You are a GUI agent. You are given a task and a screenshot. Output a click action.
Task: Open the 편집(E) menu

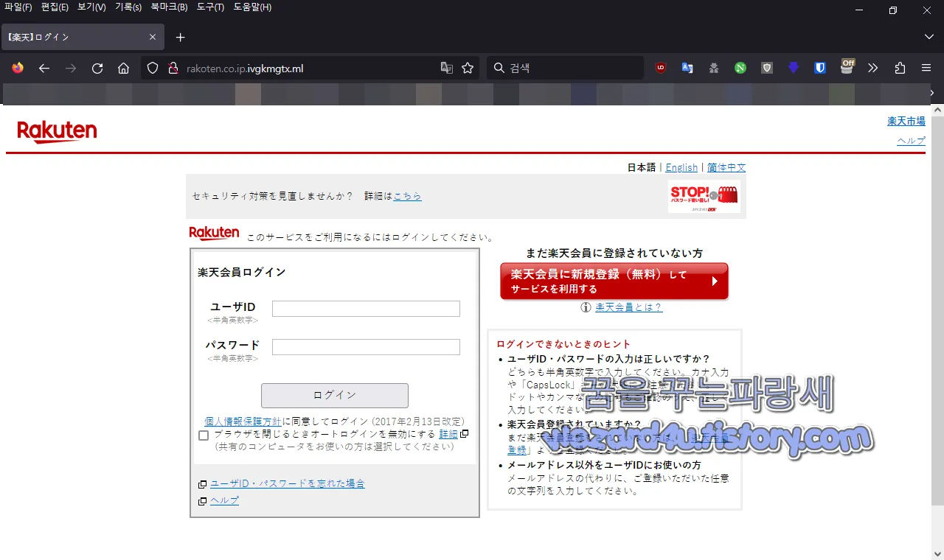coord(55,7)
